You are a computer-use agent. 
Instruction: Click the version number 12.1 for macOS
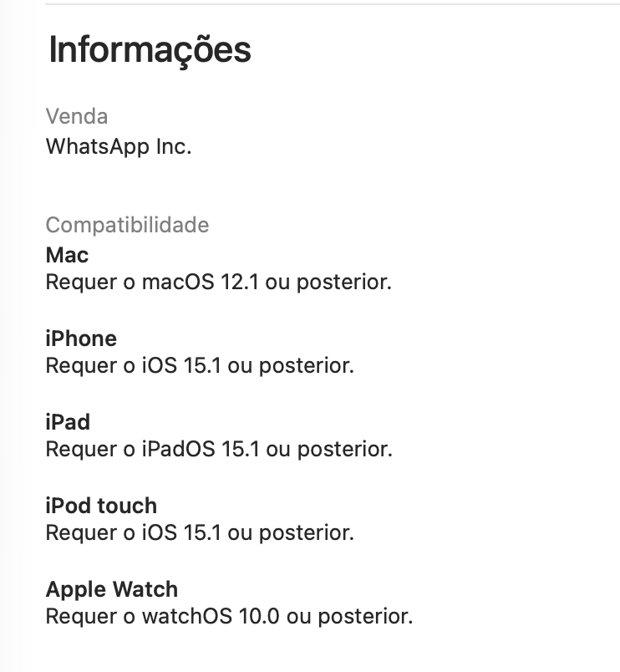pyautogui.click(x=238, y=283)
